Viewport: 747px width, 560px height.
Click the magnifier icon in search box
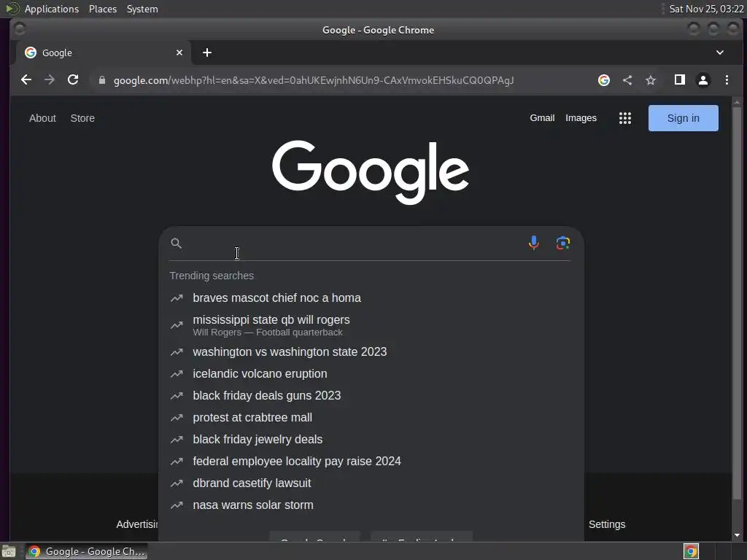tap(177, 244)
